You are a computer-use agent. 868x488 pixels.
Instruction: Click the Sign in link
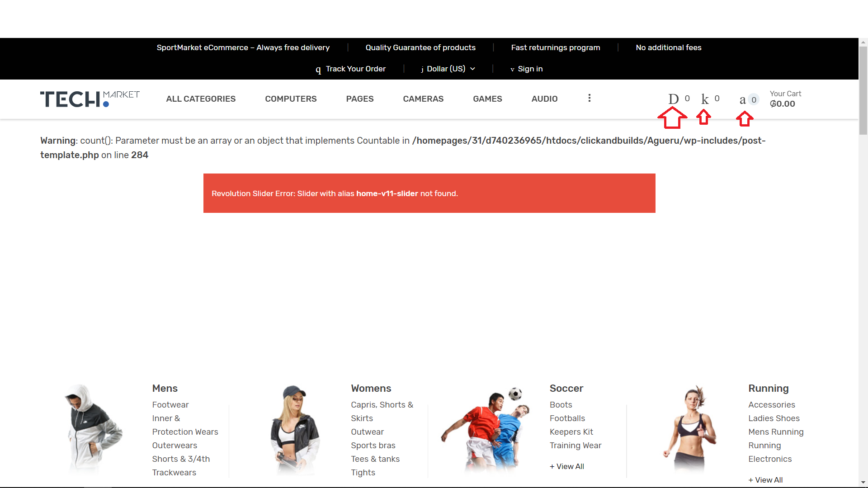[530, 69]
